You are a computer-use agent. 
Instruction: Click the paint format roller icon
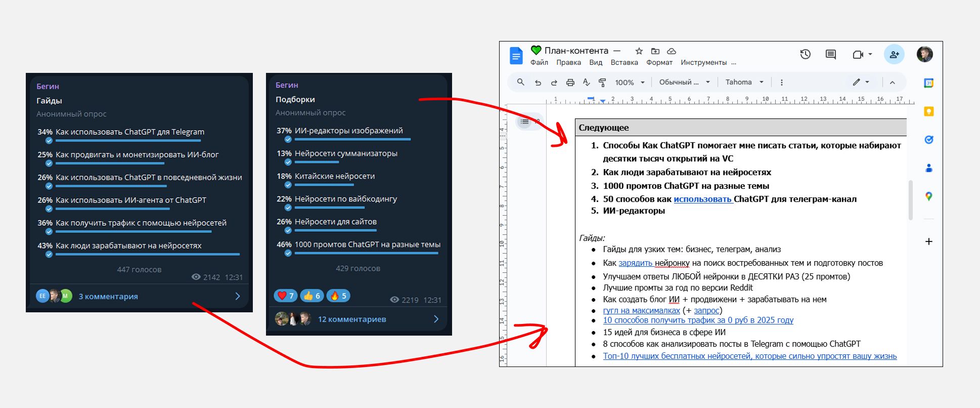coord(602,83)
